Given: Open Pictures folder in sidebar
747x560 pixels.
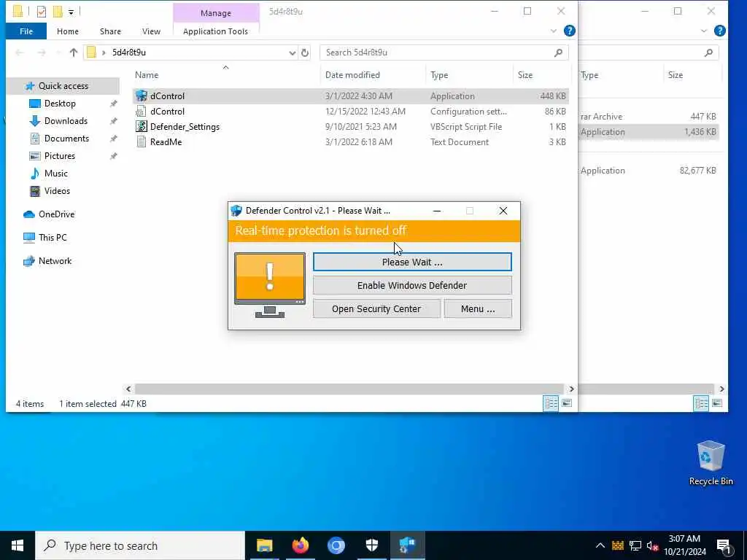Looking at the screenshot, I should (60, 156).
